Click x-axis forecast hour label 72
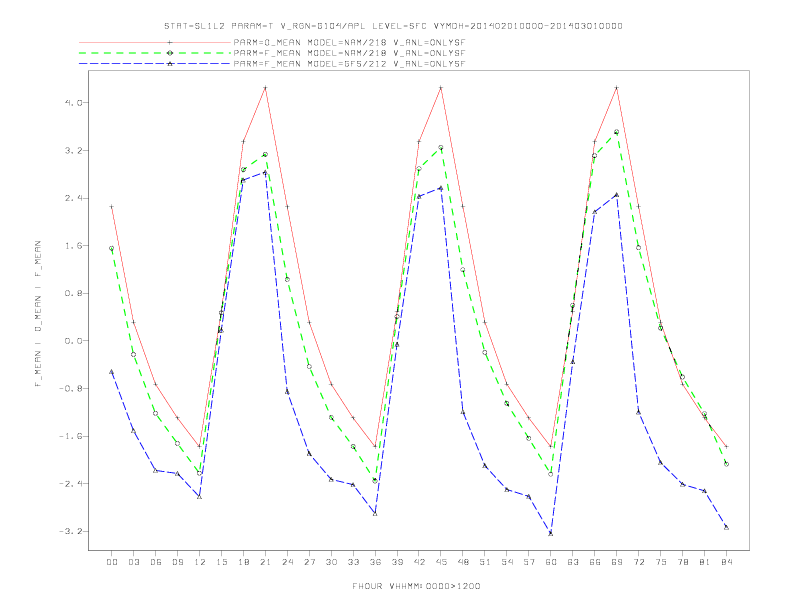The image size is (792, 612). tap(638, 562)
